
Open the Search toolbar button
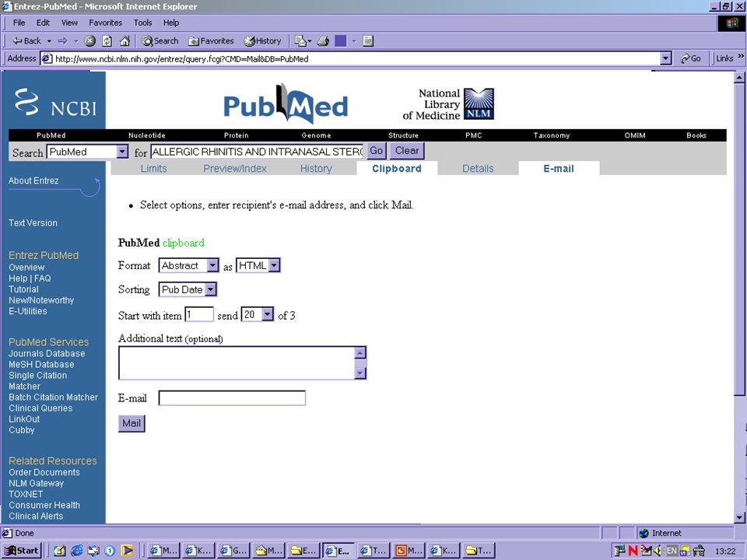(160, 41)
